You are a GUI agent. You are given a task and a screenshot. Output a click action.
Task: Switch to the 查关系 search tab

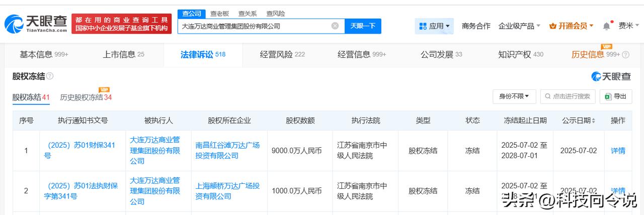(248, 14)
